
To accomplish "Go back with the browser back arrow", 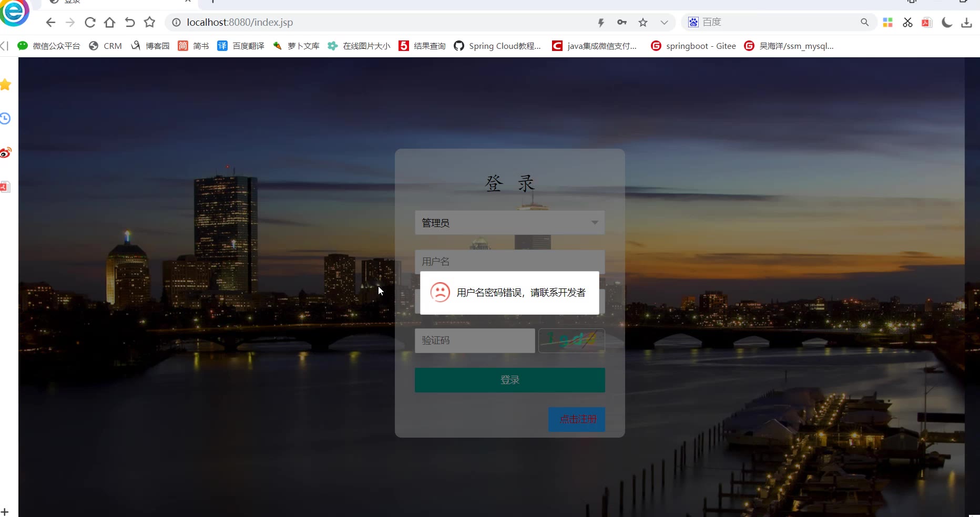I will 50,22.
